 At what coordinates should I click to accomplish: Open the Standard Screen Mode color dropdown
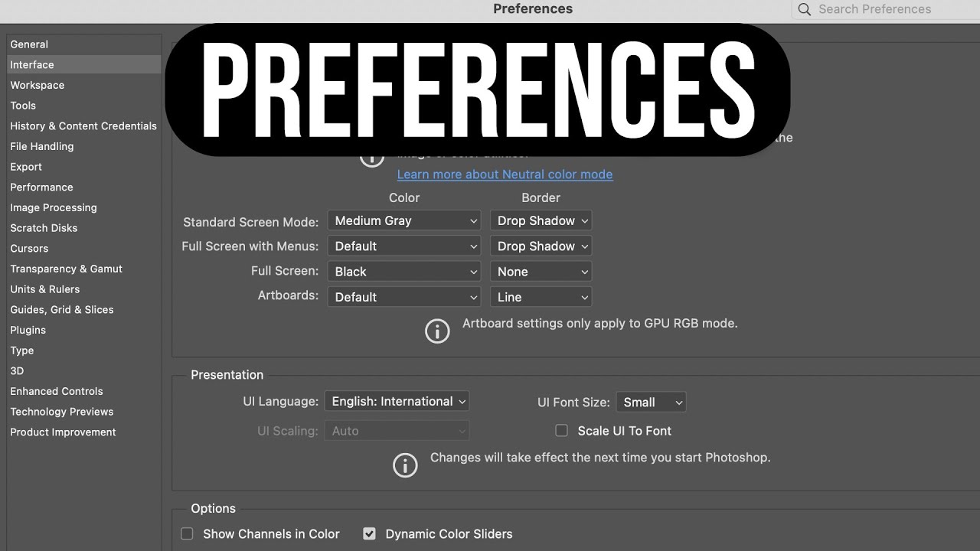tap(403, 220)
